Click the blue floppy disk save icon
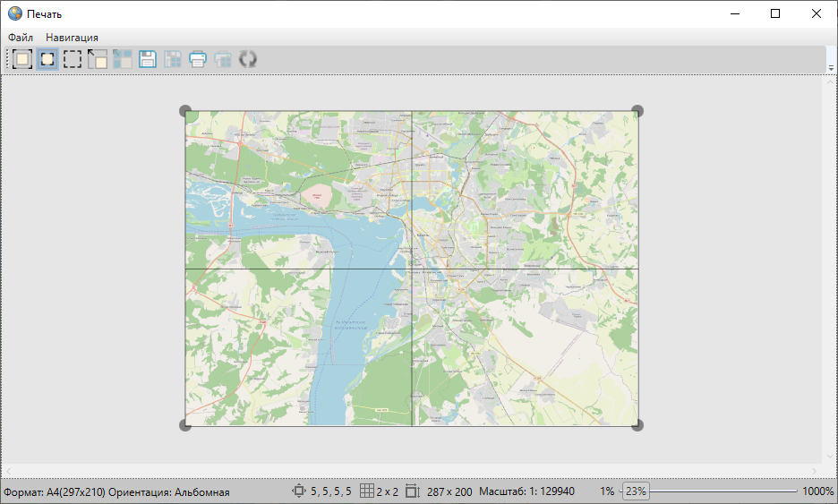 [148, 60]
